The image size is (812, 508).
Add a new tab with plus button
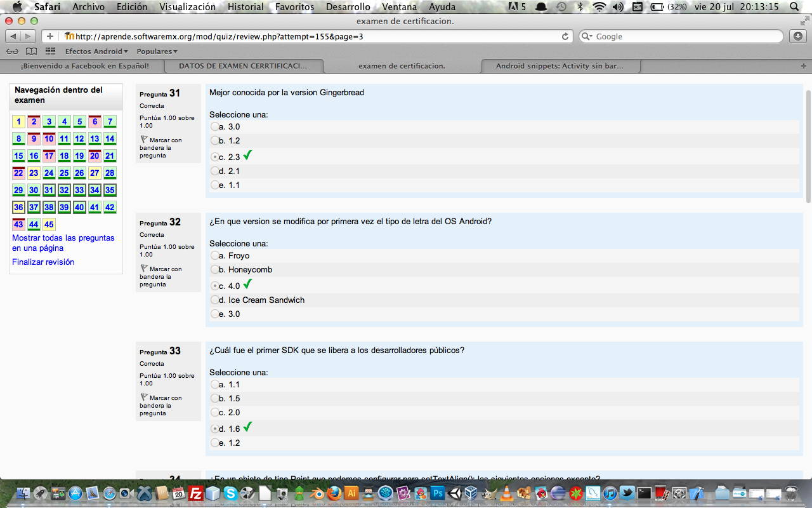click(804, 66)
